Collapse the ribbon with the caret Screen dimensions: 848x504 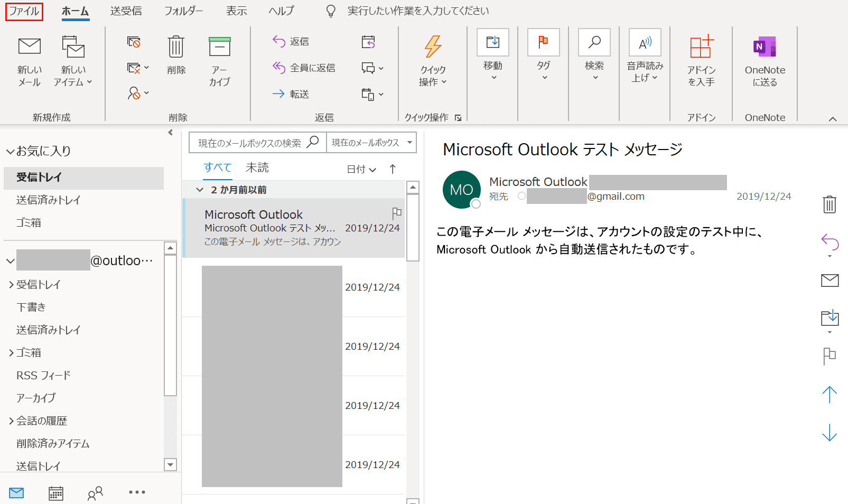833,119
